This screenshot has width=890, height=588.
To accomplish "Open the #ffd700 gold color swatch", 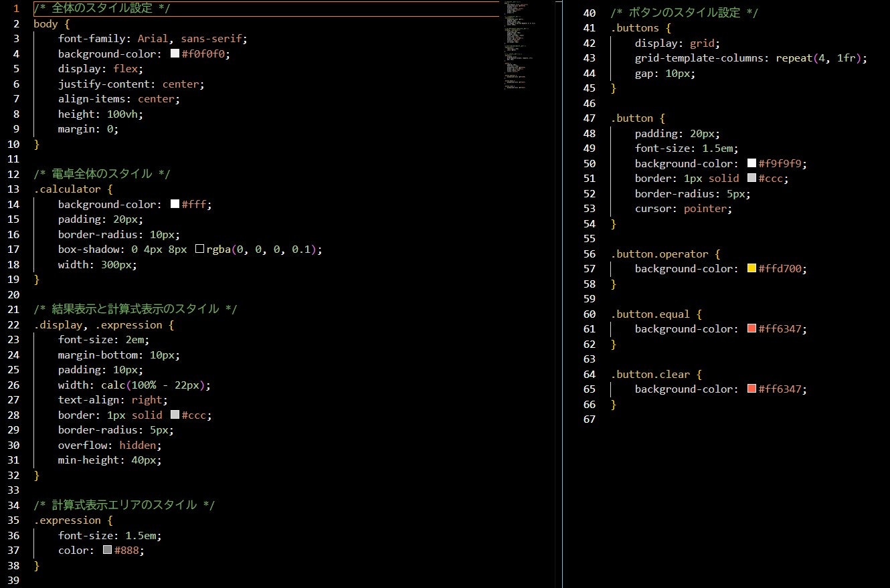I will click(752, 269).
